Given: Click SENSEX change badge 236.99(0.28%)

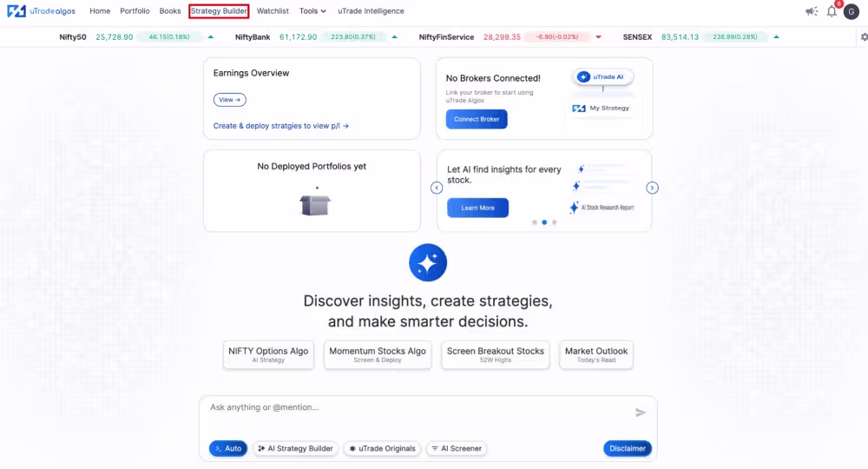Looking at the screenshot, I should coord(735,37).
